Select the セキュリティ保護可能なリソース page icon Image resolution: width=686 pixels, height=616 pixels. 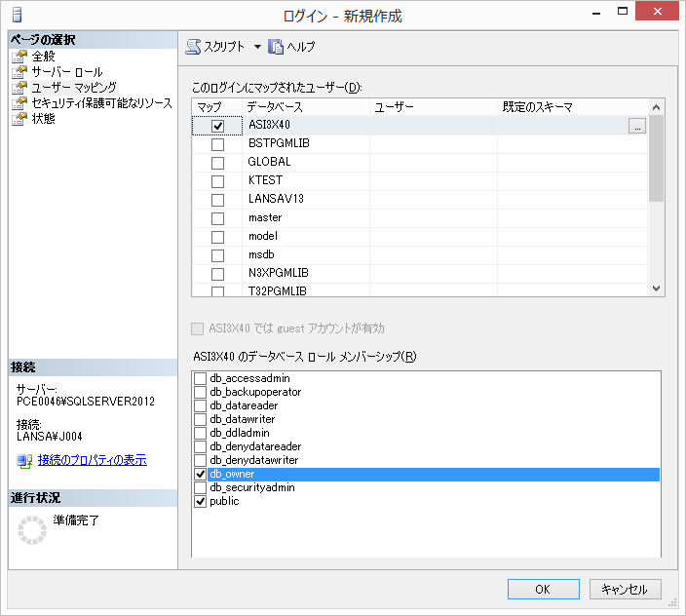pos(19,103)
